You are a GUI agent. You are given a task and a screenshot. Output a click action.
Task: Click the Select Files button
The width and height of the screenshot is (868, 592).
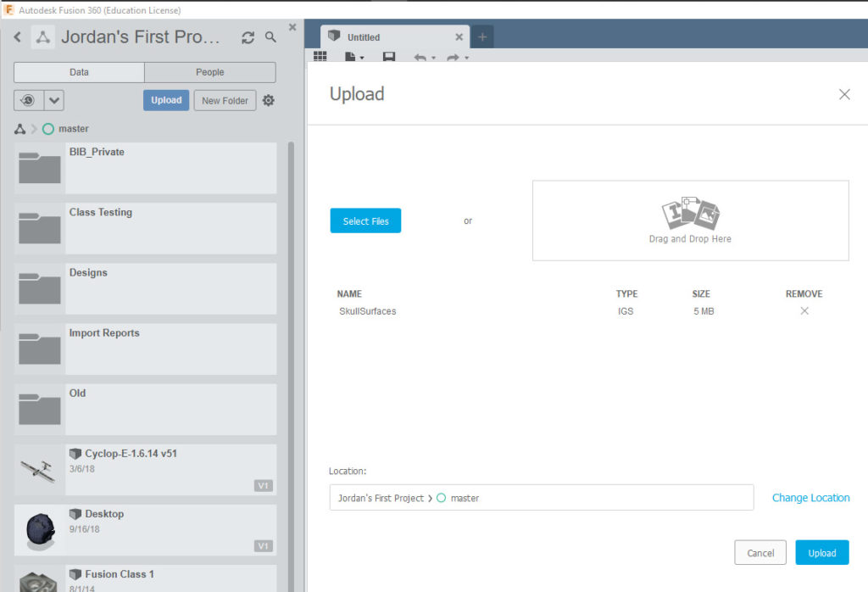(365, 221)
